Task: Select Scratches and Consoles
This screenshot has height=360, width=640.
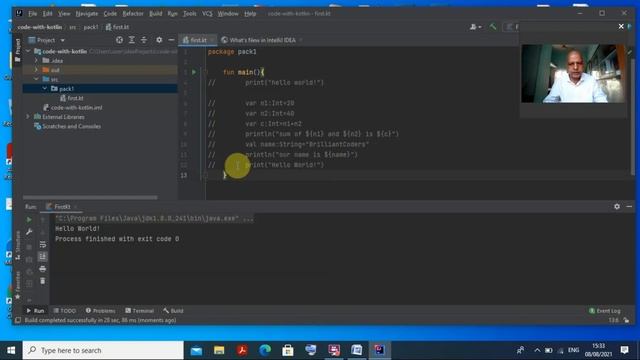Action: tap(67, 126)
